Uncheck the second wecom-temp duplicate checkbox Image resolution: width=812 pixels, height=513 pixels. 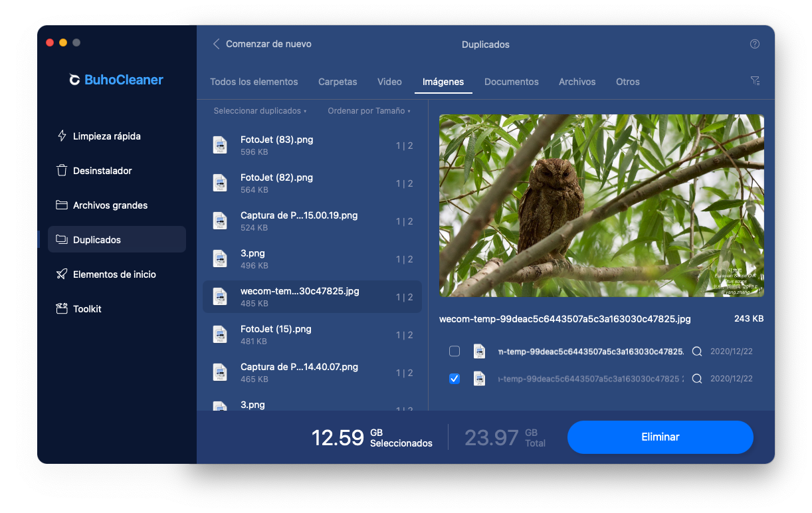[455, 378]
